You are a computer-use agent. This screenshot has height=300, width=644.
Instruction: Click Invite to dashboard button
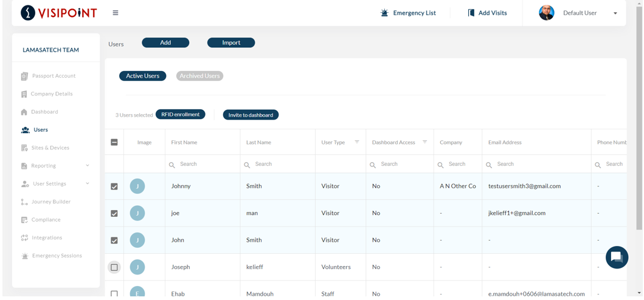point(251,115)
